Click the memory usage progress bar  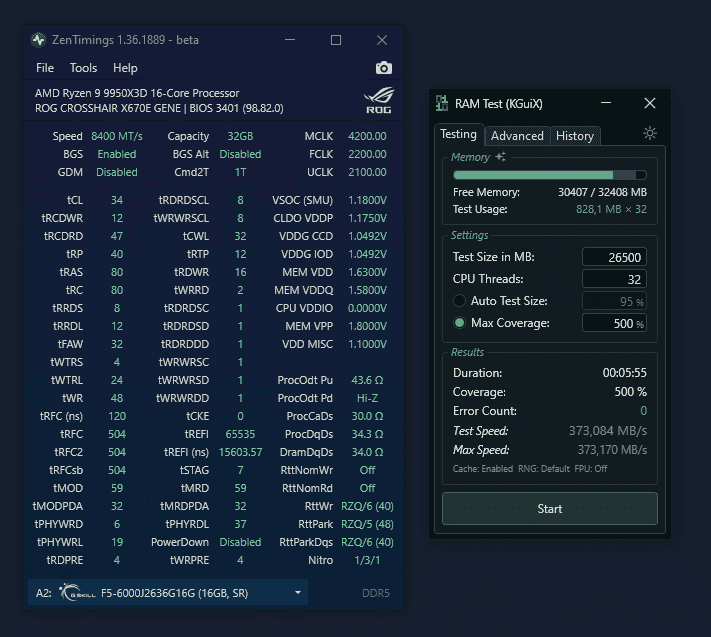[x=550, y=175]
